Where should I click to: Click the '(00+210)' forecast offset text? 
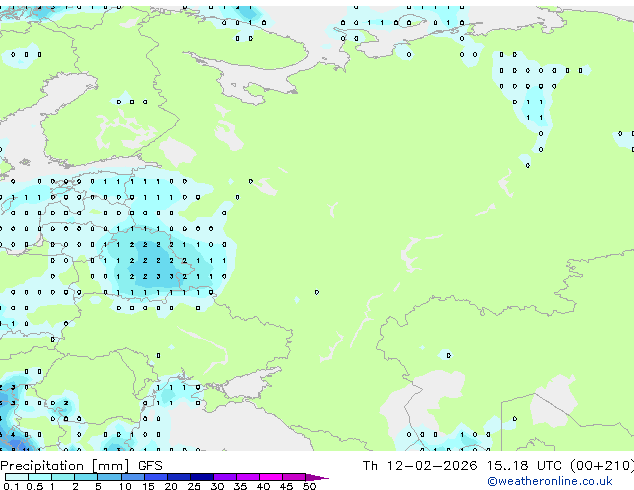tap(602, 466)
